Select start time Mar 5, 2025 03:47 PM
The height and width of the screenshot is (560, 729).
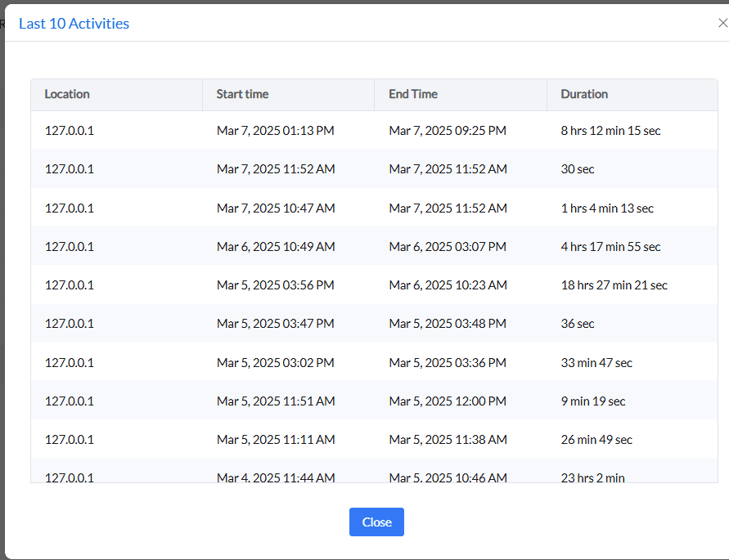(x=275, y=324)
